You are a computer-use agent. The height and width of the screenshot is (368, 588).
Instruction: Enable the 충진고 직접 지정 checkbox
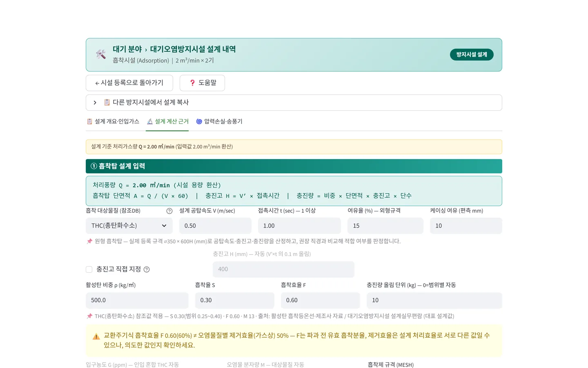(89, 269)
